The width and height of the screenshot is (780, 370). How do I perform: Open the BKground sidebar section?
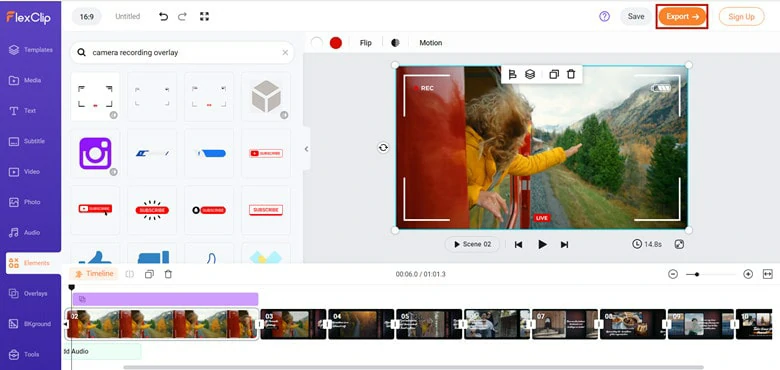tap(30, 324)
